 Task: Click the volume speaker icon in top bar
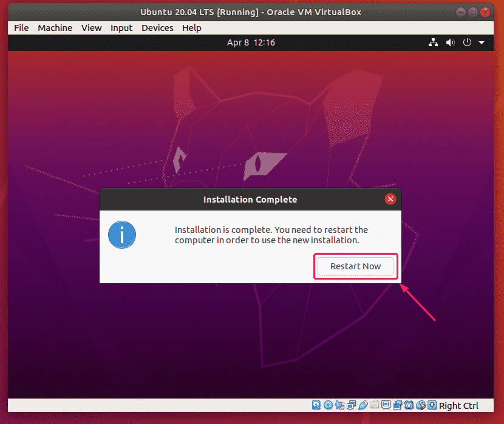(450, 42)
